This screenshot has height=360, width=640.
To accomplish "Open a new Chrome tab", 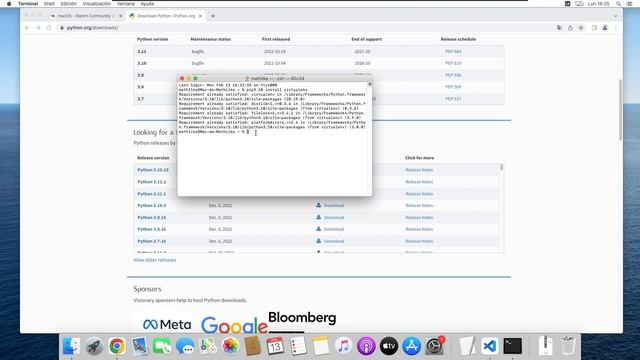I will [213, 16].
